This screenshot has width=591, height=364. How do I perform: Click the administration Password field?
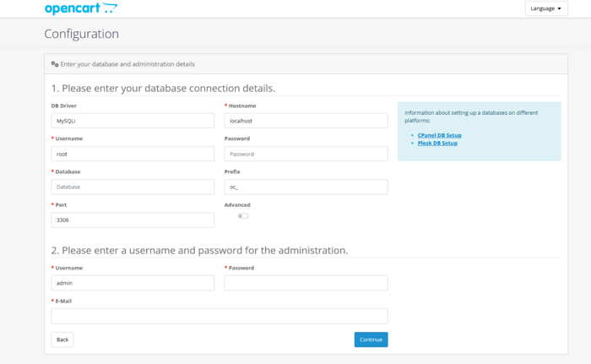tap(306, 283)
